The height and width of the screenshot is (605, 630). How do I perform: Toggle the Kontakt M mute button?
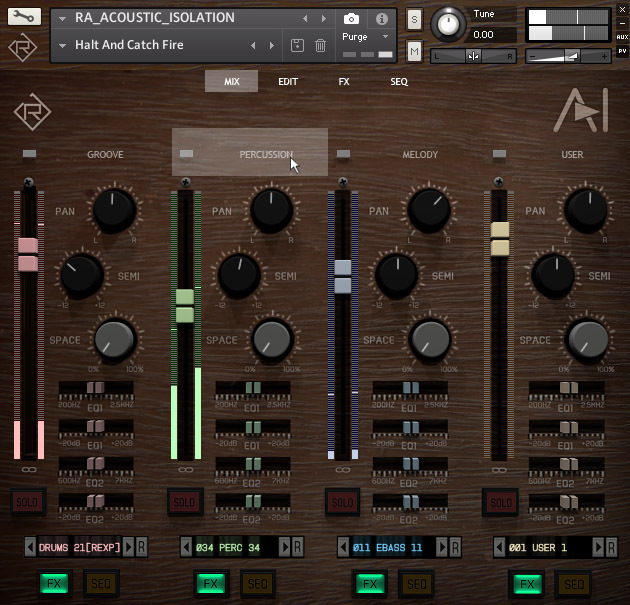click(x=414, y=51)
